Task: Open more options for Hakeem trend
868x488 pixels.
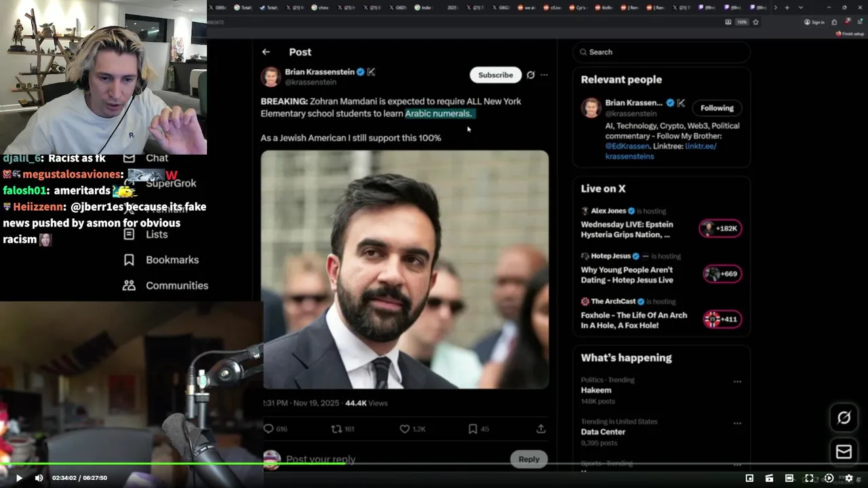Action: 737,382
